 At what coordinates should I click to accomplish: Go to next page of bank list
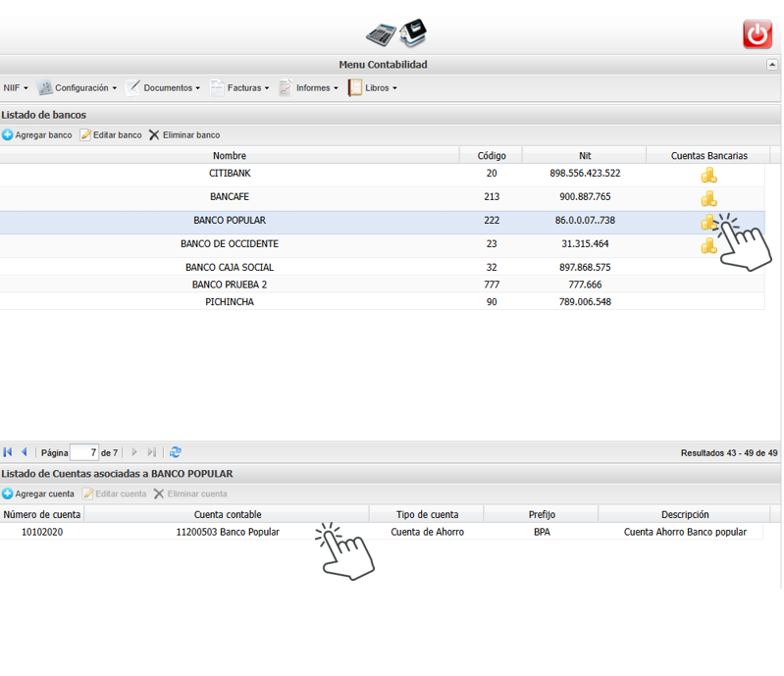pyautogui.click(x=134, y=452)
